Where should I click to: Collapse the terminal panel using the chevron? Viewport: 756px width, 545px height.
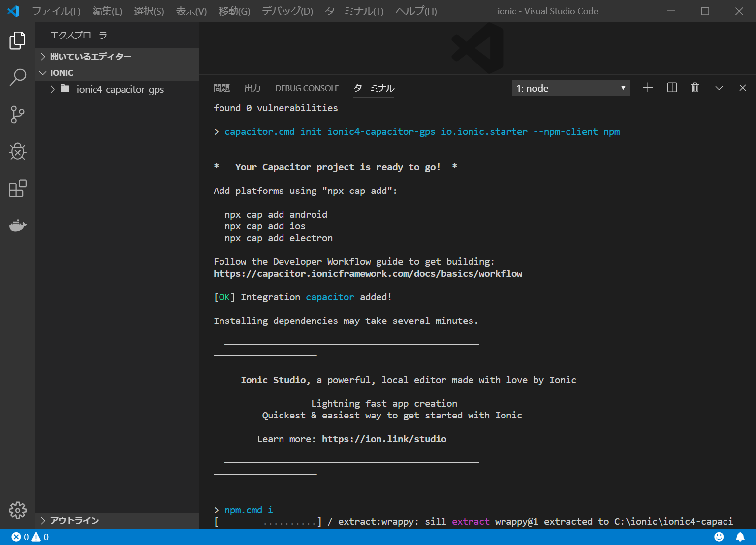coord(719,88)
